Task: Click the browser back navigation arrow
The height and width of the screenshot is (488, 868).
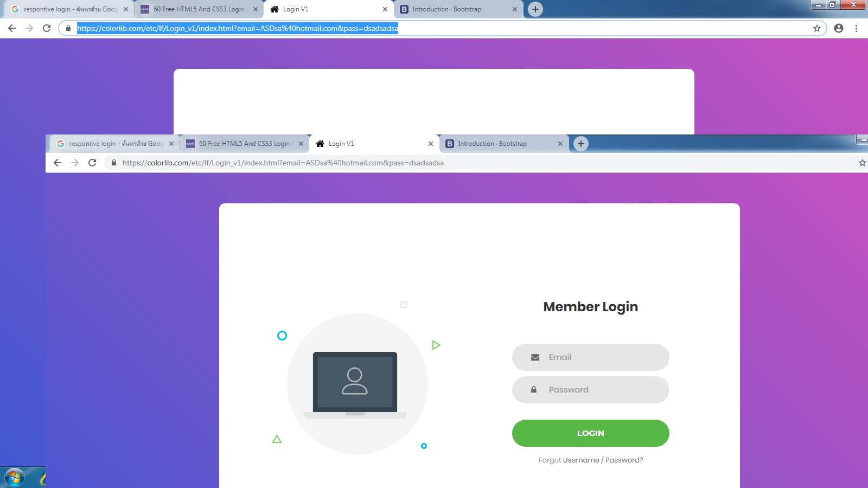Action: pos(58,163)
